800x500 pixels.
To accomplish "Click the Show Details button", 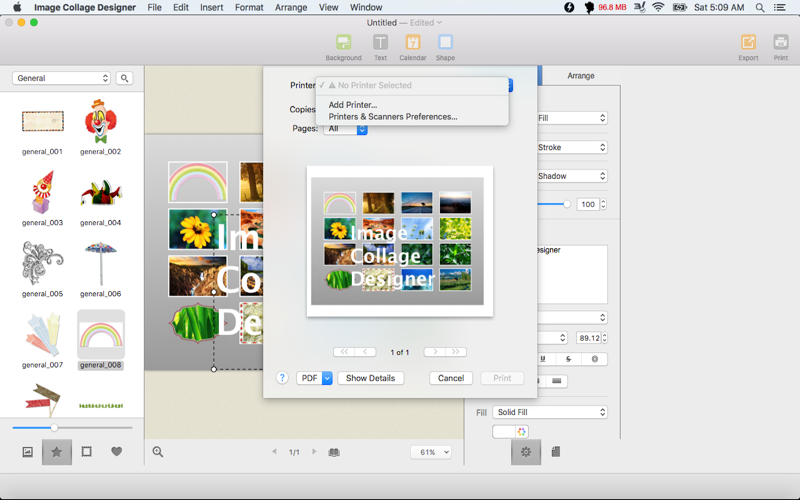I will [x=370, y=378].
